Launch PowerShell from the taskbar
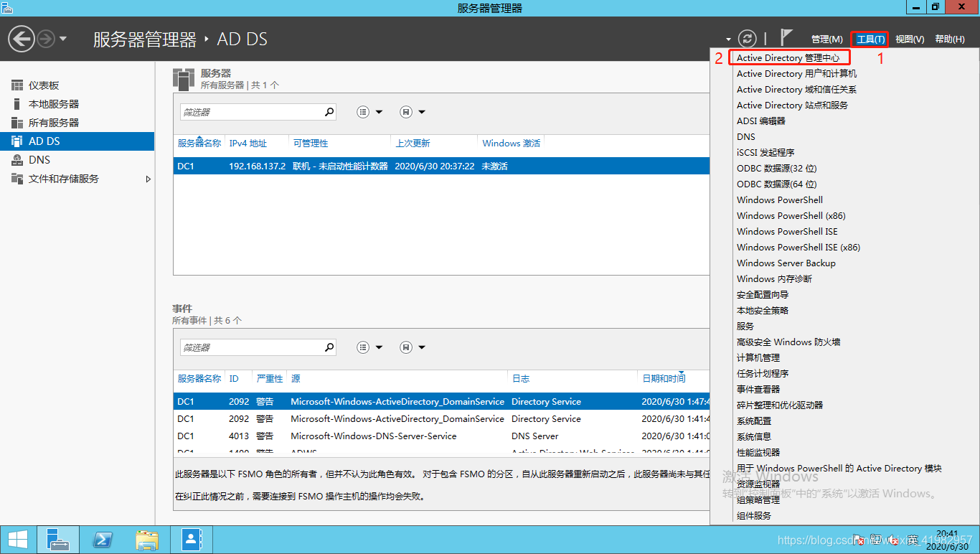The height and width of the screenshot is (554, 980). [103, 540]
